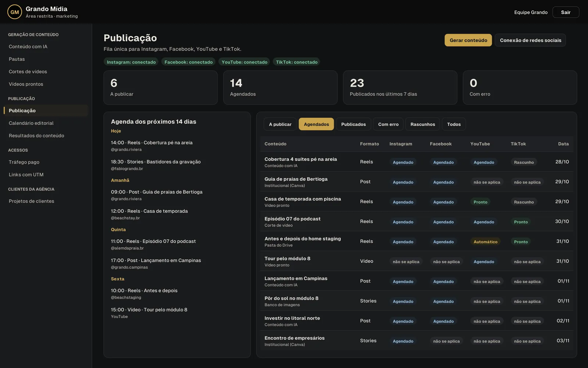The width and height of the screenshot is (588, 368).
Task: Switch to Rascunhos tab
Action: tap(423, 124)
